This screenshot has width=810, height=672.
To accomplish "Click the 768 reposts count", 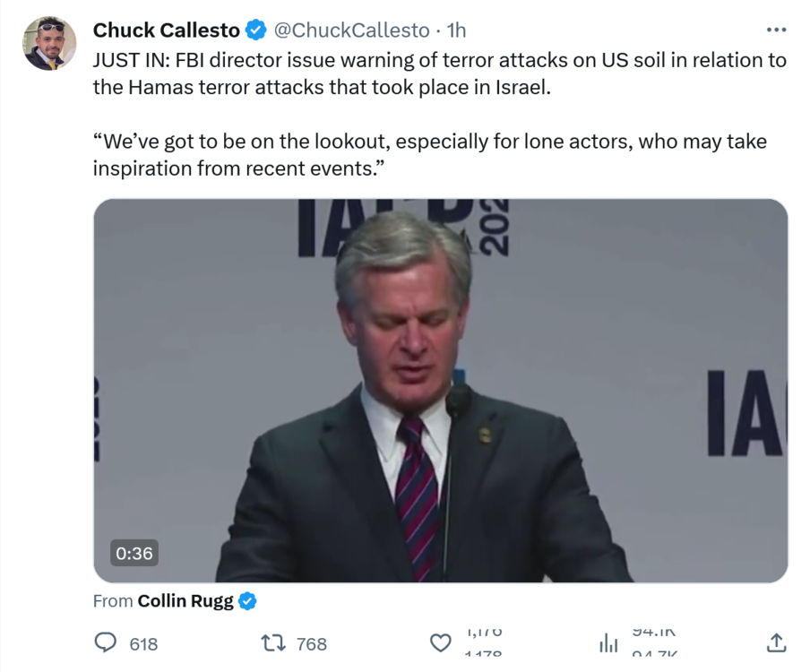I will [x=311, y=644].
